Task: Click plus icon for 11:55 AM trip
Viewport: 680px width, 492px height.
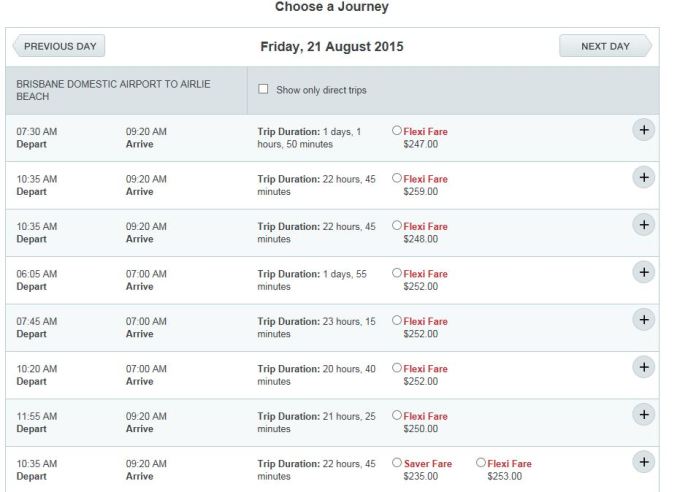Action: [644, 414]
